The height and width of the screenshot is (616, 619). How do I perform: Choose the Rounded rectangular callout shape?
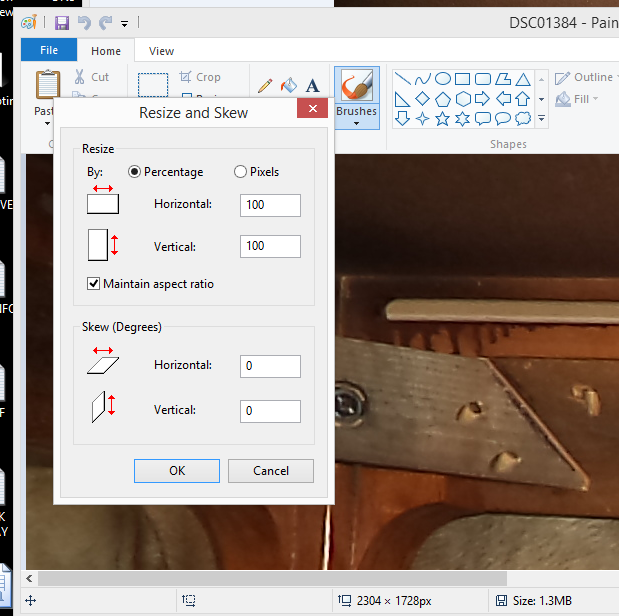click(483, 118)
